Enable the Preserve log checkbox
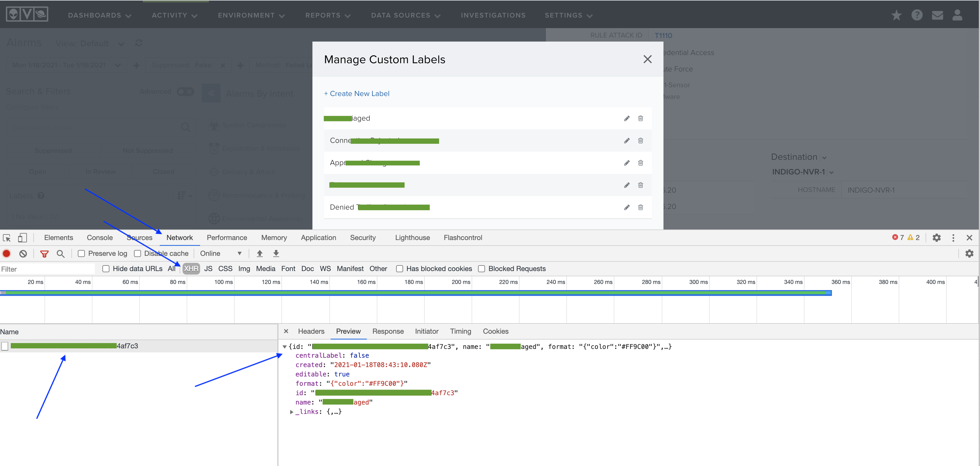980x466 pixels. pyautogui.click(x=81, y=254)
